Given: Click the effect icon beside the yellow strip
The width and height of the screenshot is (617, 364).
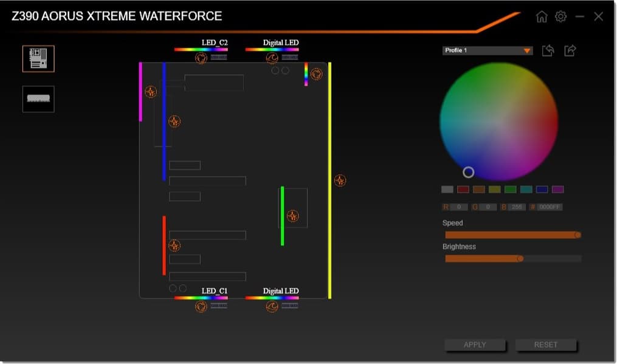Looking at the screenshot, I should coord(340,180).
